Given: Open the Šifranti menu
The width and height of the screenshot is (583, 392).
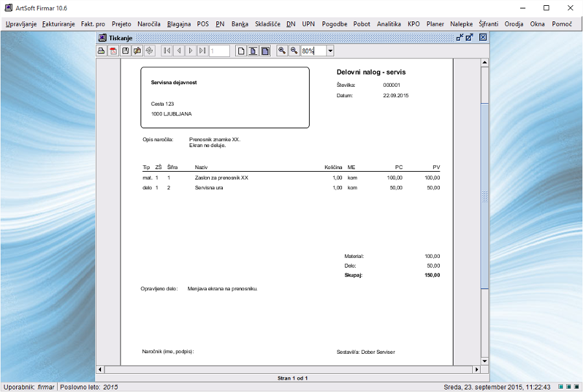Looking at the screenshot, I should pos(488,24).
